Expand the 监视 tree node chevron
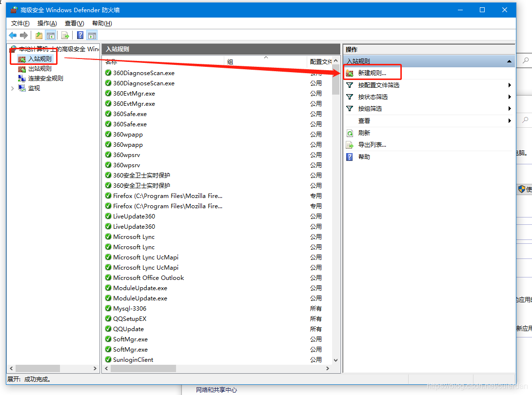The width and height of the screenshot is (532, 395). tap(13, 88)
